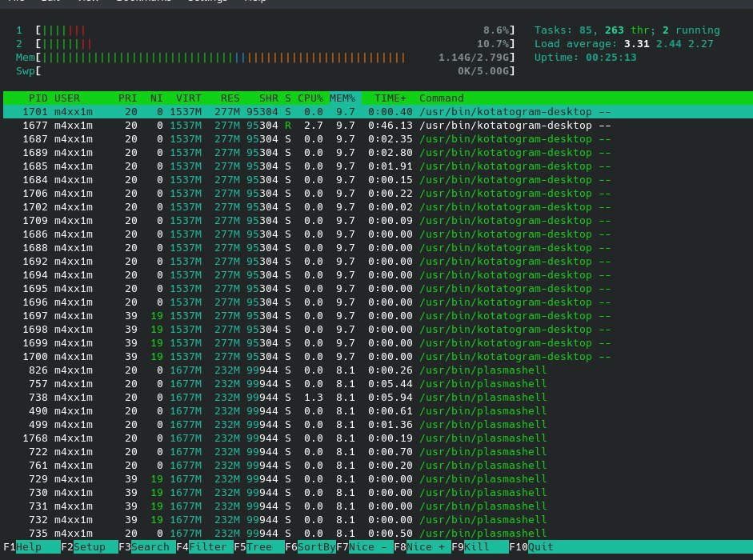Select nice-19 kotatogram row PID 1700
The height and width of the screenshot is (560, 753).
378,357
